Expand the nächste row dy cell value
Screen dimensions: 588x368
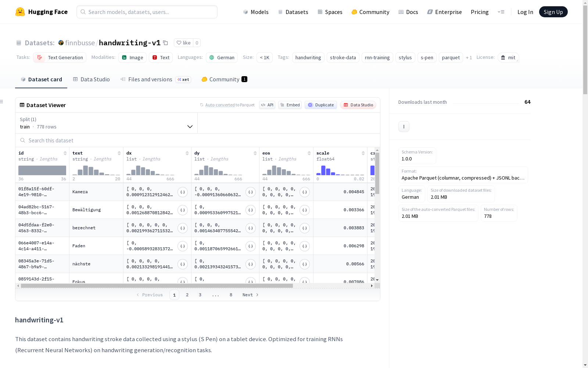tap(251, 264)
